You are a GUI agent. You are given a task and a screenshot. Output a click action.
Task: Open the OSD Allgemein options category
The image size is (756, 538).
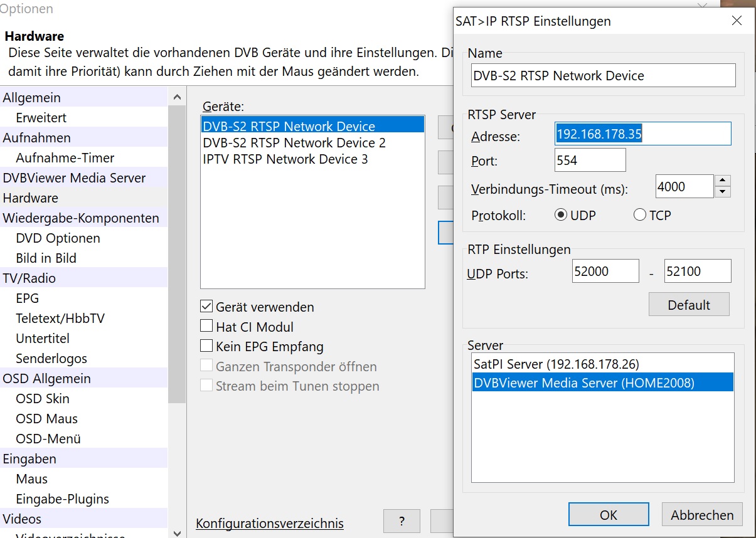click(84, 378)
